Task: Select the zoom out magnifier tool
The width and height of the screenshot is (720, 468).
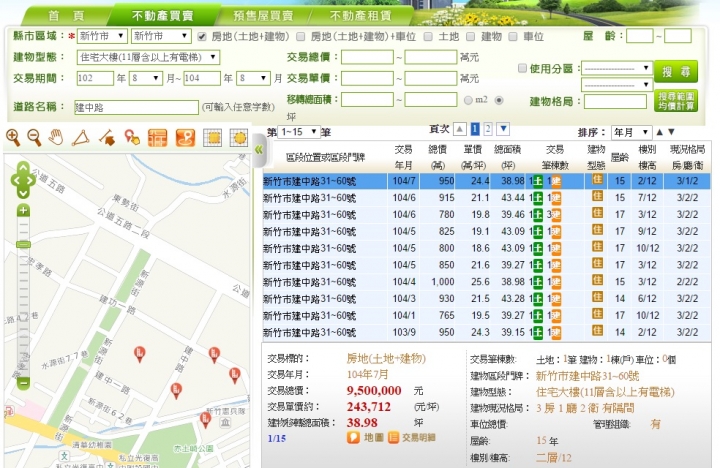Action: (x=35, y=137)
